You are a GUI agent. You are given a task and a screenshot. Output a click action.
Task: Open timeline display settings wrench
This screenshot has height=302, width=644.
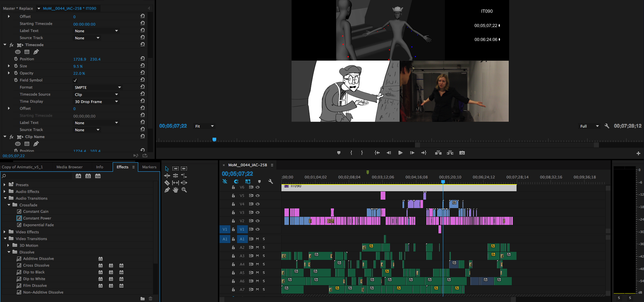point(270,181)
